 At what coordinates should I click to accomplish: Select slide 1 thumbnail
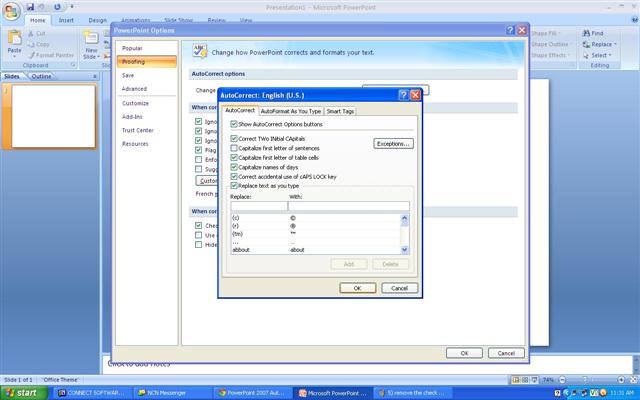pos(53,116)
